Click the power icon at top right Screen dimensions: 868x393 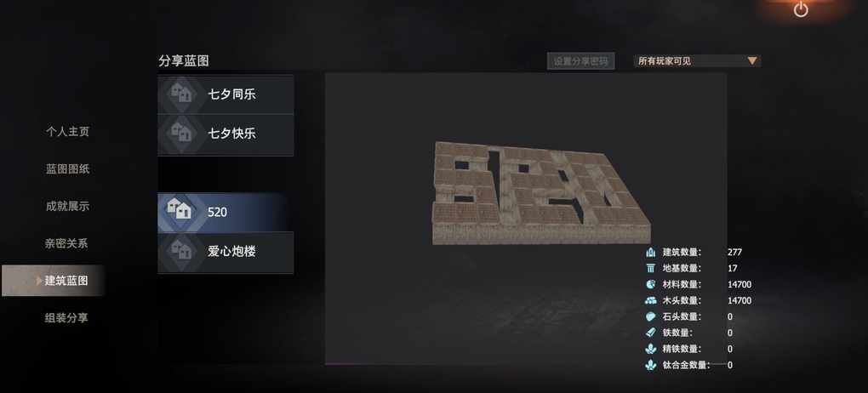801,9
